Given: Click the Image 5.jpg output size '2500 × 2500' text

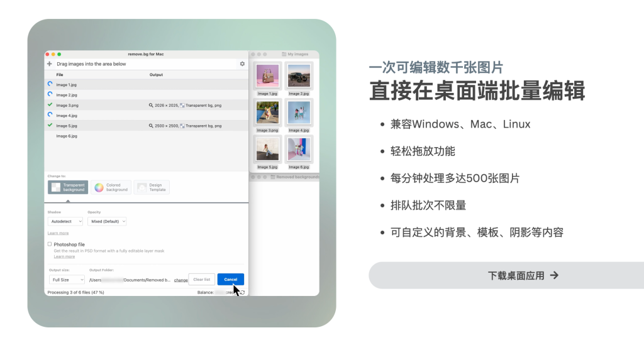Looking at the screenshot, I should coord(167,126).
